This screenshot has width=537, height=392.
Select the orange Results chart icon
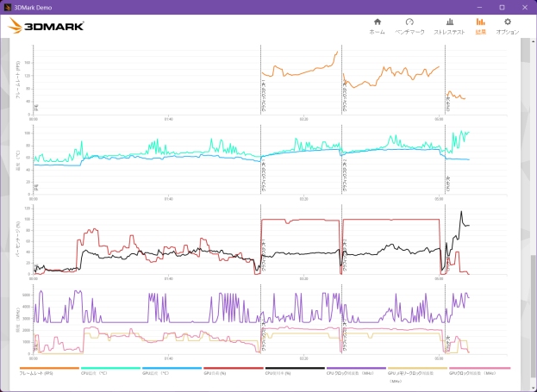(480, 22)
